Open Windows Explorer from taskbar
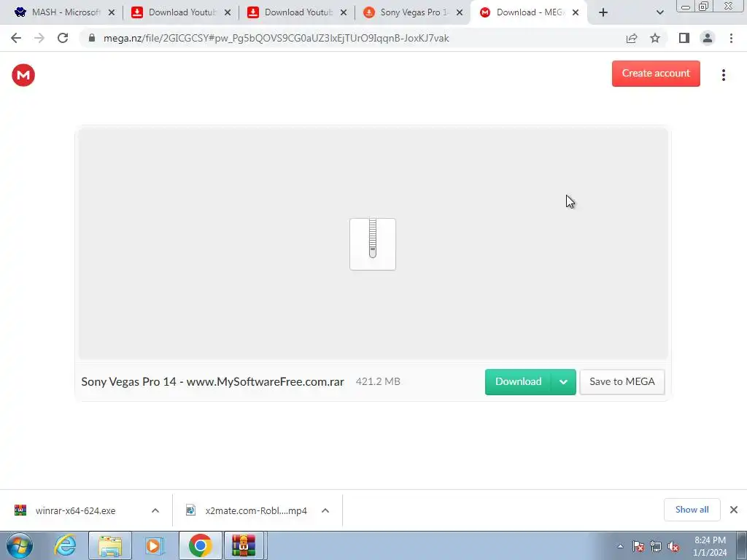The height and width of the screenshot is (560, 747). tap(110, 545)
